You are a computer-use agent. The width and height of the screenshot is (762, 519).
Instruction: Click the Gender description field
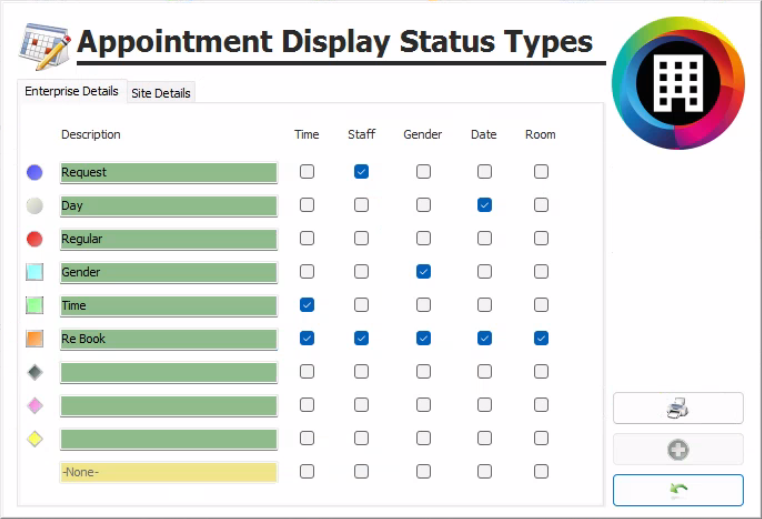(169, 272)
